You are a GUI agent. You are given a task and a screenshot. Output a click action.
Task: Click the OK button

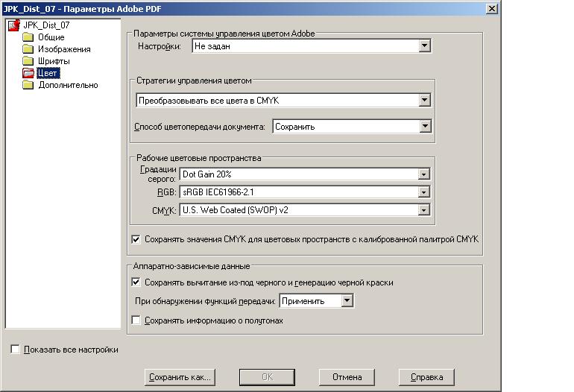(267, 377)
